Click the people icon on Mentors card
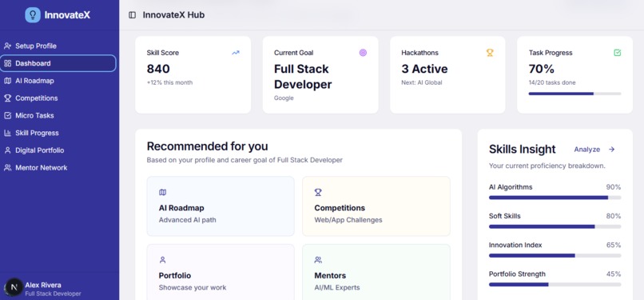 pos(318,260)
